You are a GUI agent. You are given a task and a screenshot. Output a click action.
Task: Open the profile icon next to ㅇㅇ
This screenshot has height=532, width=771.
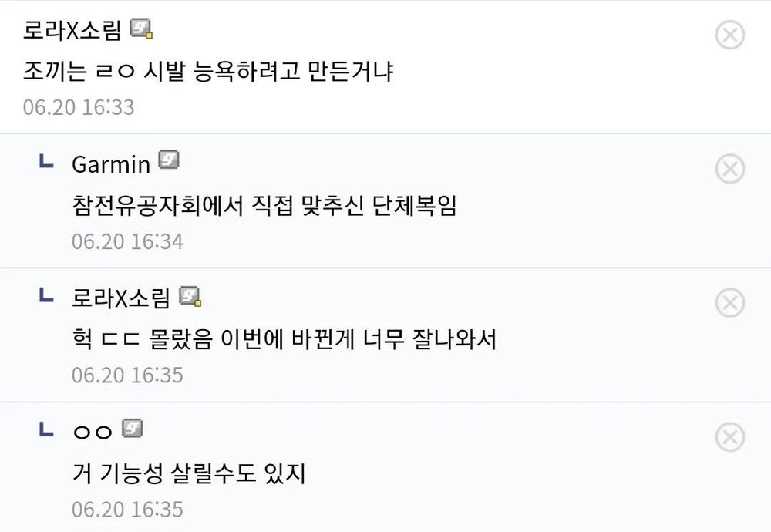pos(133,429)
